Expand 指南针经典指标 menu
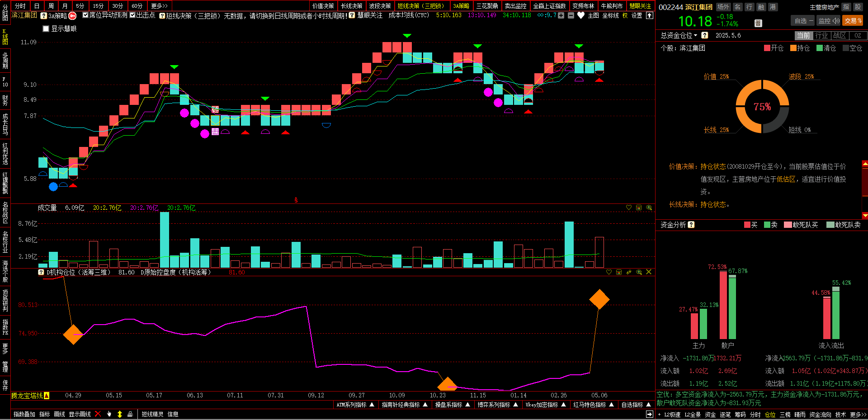This screenshot has height=420, width=868. (405, 405)
